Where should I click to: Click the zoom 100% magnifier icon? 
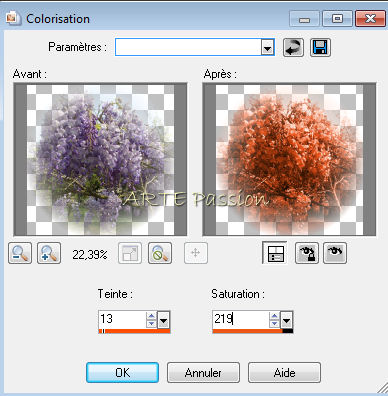tap(160, 253)
